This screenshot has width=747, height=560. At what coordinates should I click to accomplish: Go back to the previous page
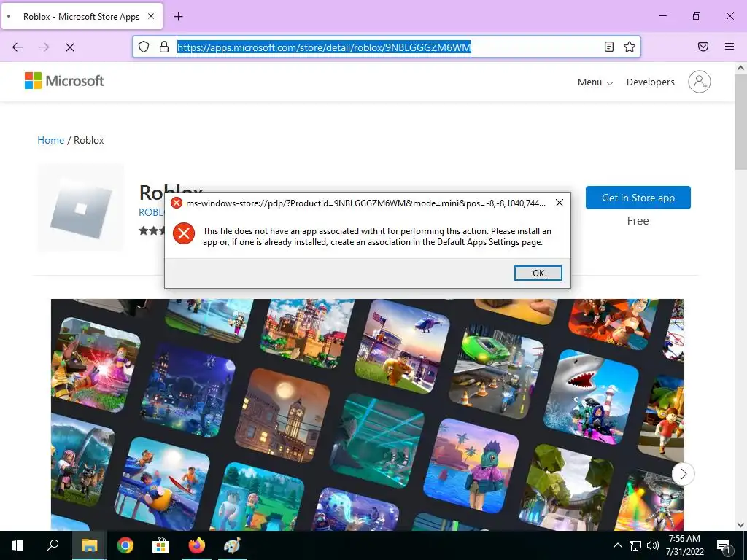[18, 47]
